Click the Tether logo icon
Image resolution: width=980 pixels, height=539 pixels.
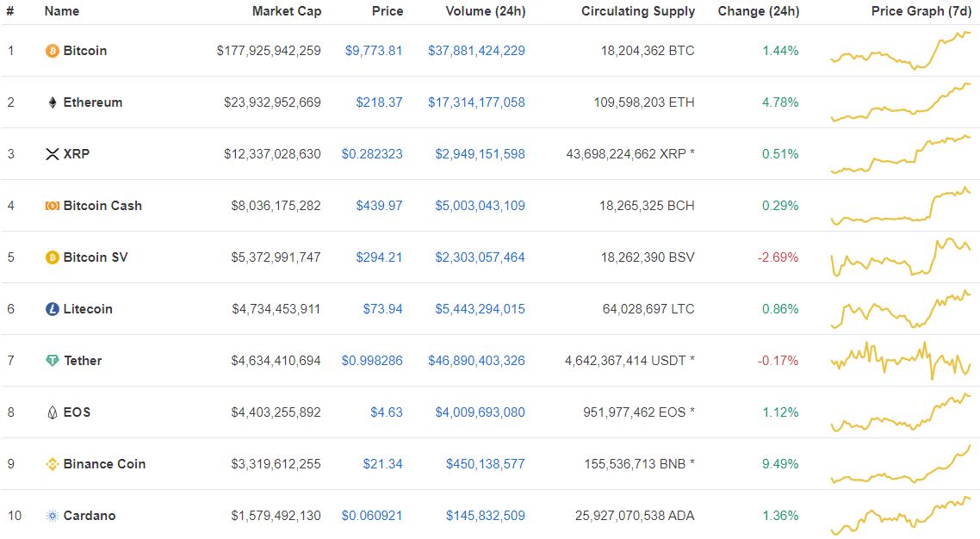[53, 361]
